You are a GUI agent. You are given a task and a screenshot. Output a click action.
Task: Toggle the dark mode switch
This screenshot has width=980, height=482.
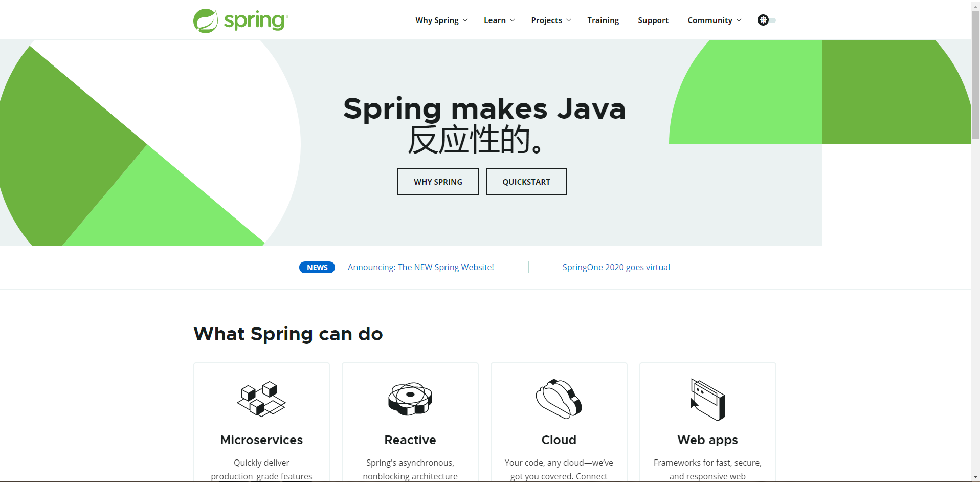point(767,20)
